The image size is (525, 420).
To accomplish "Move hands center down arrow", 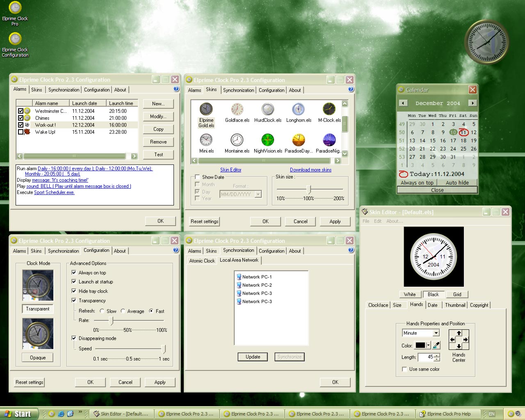I will click(x=459, y=346).
